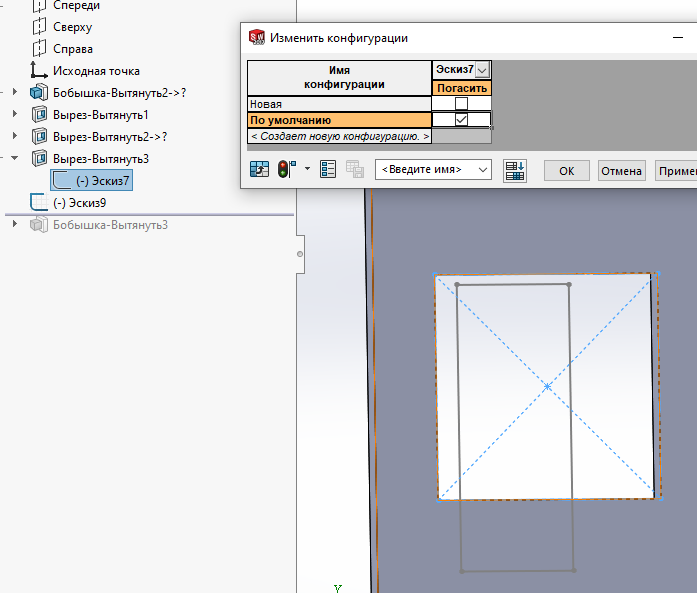The width and height of the screenshot is (697, 593).
Task: Click the save table view icon
Action: pyautogui.click(x=354, y=170)
